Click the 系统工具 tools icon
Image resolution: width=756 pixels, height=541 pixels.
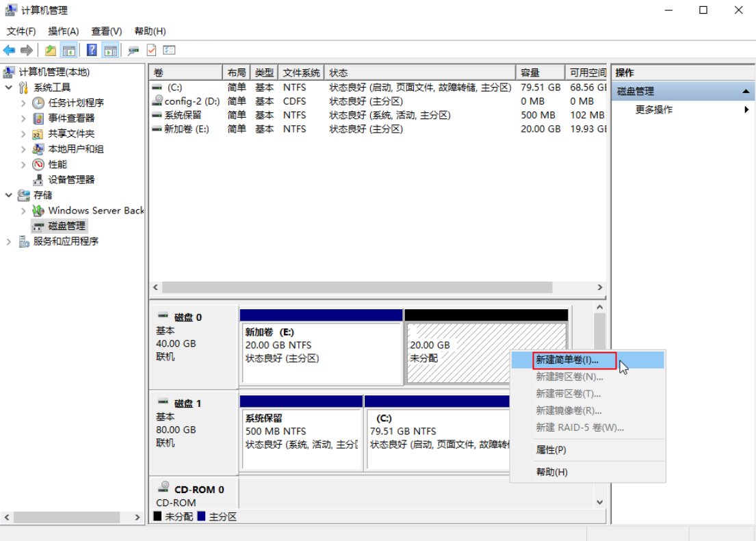click(x=24, y=88)
